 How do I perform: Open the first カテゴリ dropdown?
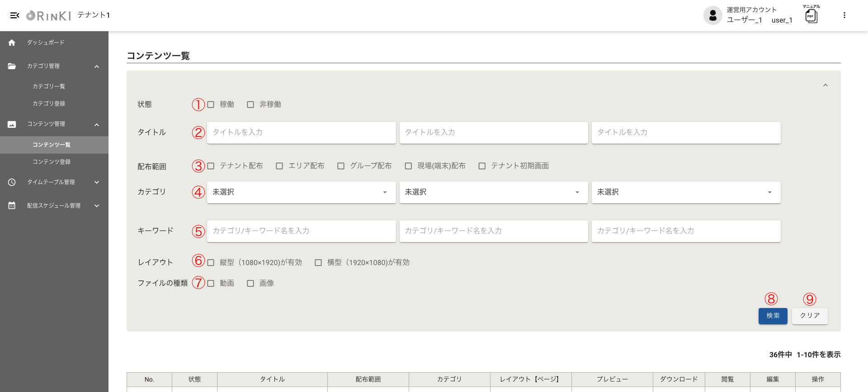point(301,192)
